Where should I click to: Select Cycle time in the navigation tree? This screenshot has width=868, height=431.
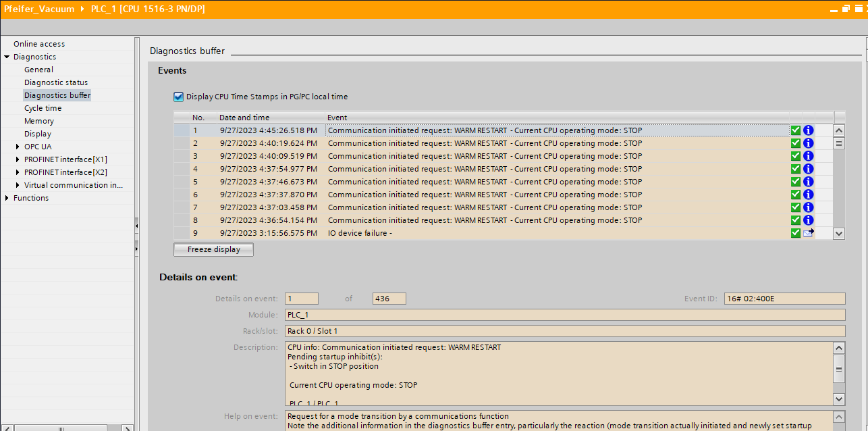[43, 108]
